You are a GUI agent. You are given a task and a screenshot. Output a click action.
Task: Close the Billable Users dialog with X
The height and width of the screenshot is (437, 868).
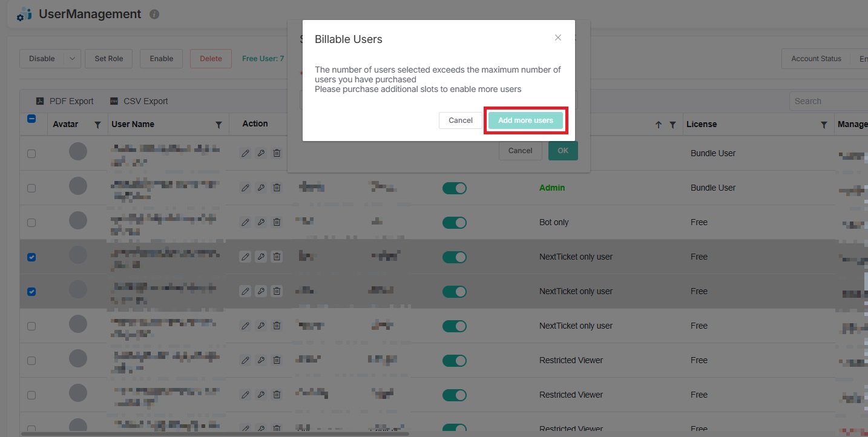pos(557,38)
